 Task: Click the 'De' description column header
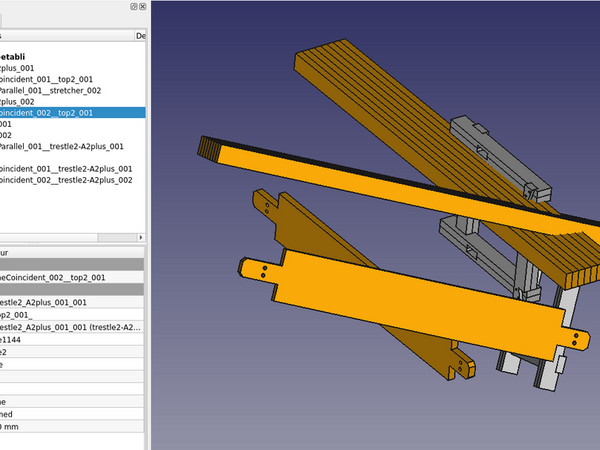[x=141, y=35]
